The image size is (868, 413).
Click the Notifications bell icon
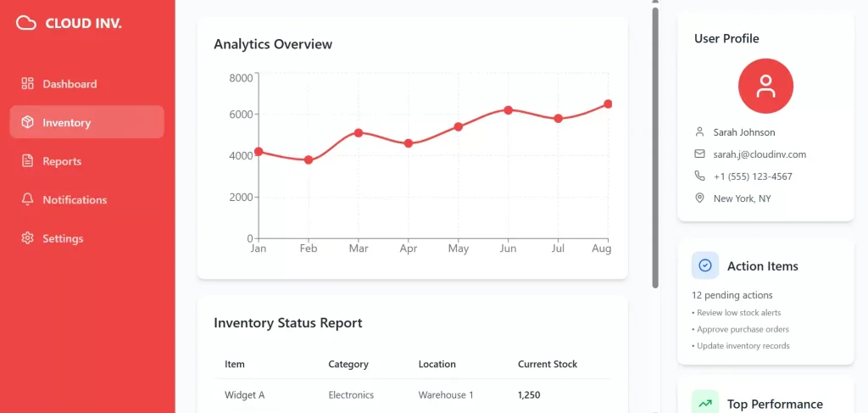(x=27, y=200)
